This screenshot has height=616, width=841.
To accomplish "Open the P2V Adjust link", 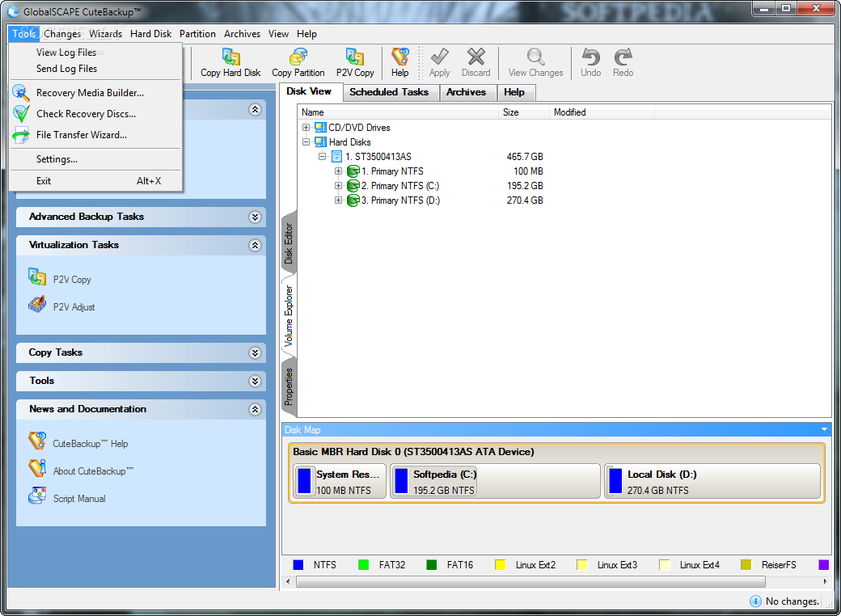I will click(74, 307).
